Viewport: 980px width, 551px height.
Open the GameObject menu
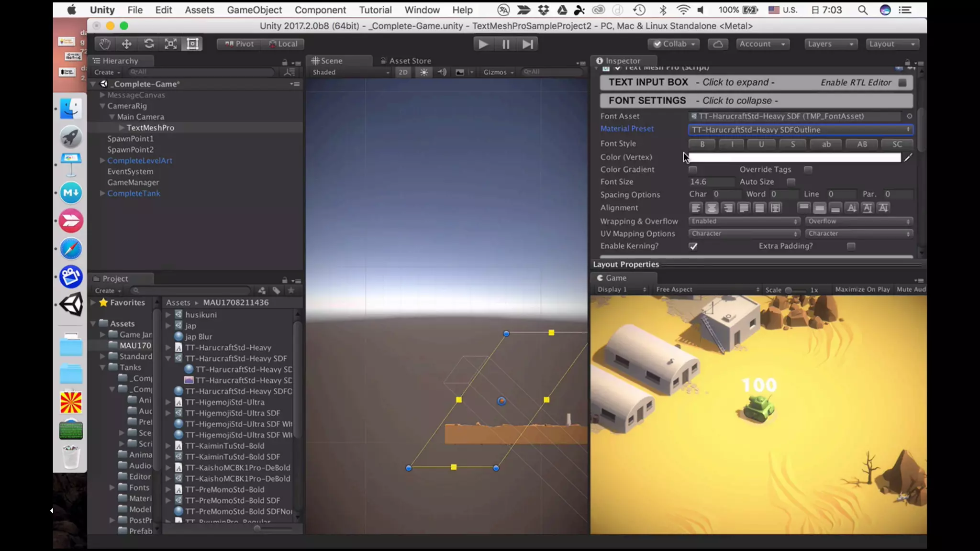pos(254,10)
